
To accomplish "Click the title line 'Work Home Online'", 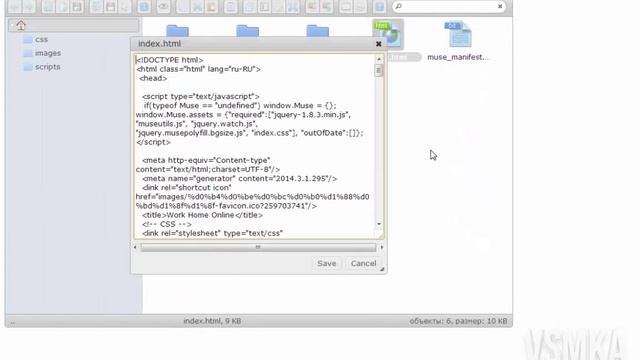I will pos(202,215).
